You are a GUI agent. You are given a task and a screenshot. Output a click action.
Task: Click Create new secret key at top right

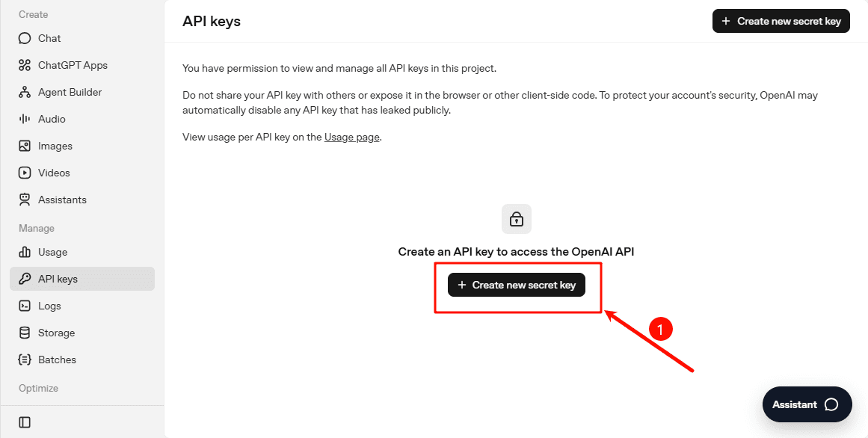[781, 21]
